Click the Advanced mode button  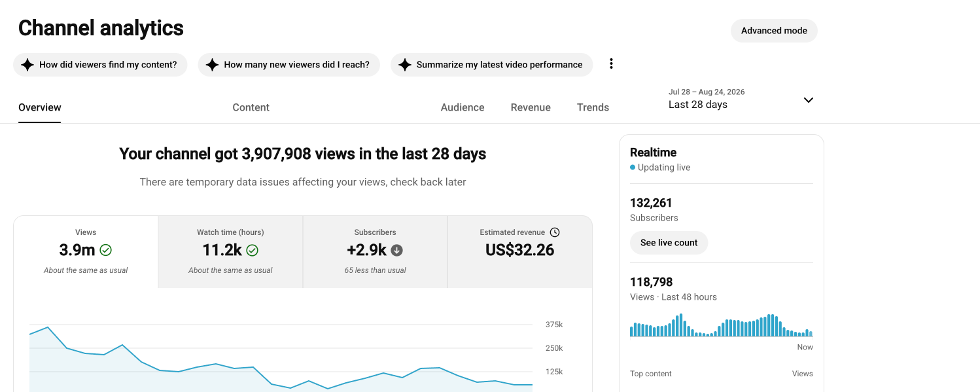click(774, 31)
